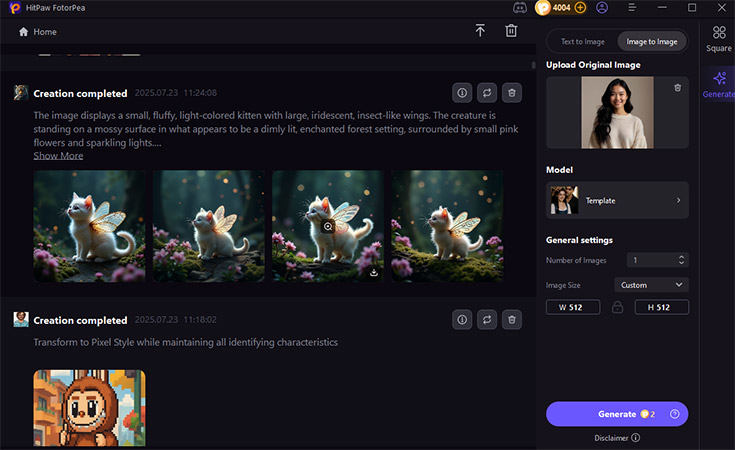Remove the uploaded original image
The width and height of the screenshot is (735, 450).
pos(677,88)
